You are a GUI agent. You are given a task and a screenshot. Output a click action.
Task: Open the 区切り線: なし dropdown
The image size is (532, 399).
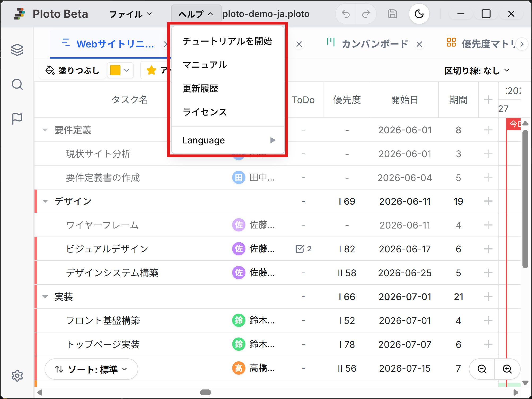click(x=477, y=71)
